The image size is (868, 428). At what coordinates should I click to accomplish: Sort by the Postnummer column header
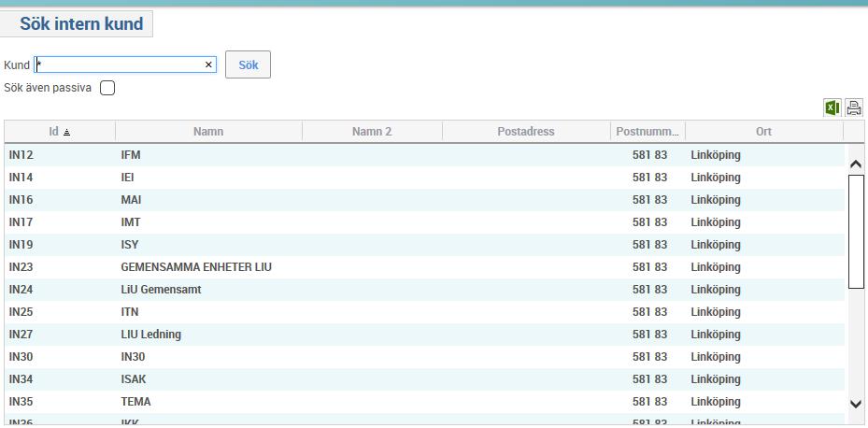click(647, 132)
